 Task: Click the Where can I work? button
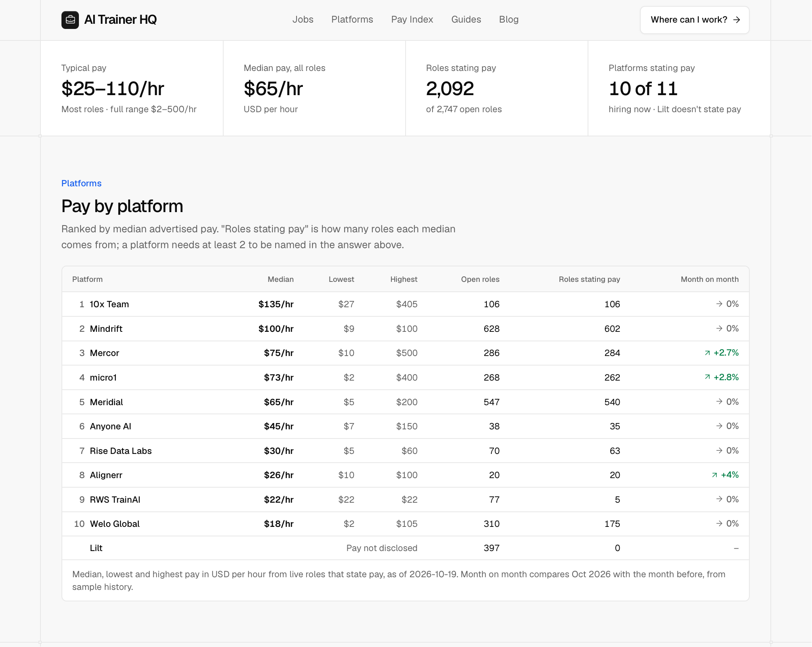[695, 20]
